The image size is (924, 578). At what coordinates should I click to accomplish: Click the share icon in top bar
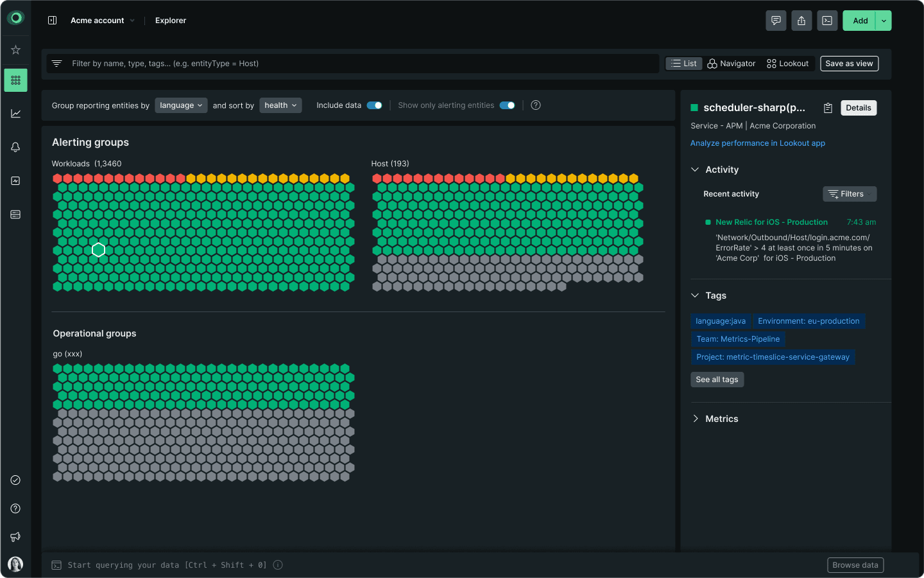click(801, 21)
